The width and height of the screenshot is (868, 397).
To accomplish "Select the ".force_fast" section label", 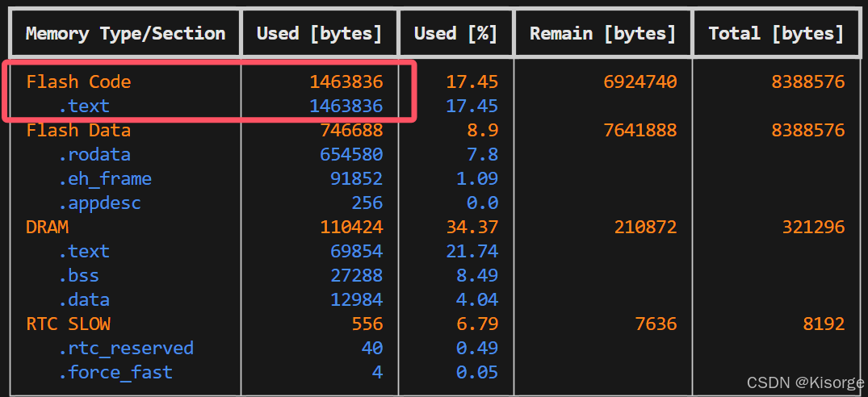I will (x=115, y=372).
